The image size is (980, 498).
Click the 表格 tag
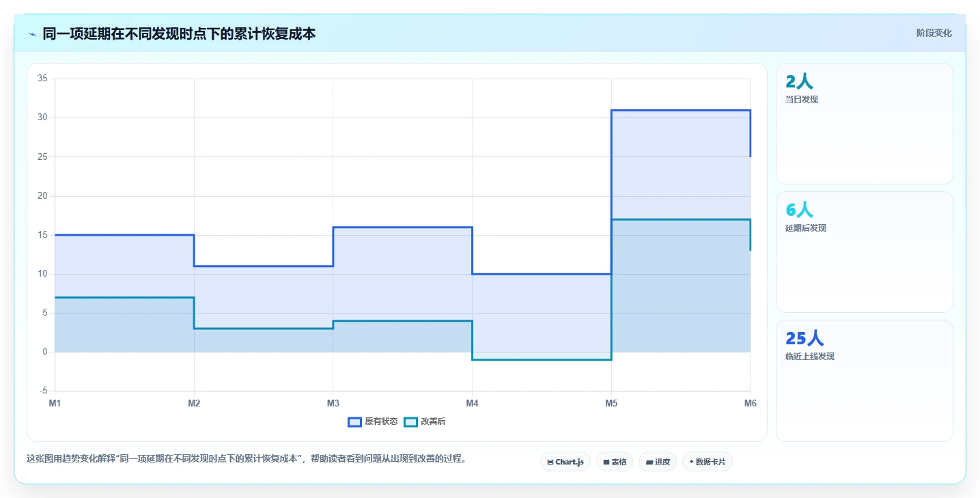615,462
